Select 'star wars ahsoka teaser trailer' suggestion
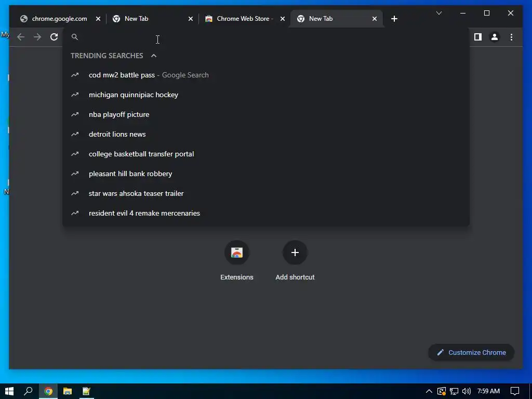The image size is (532, 399). coord(266,193)
